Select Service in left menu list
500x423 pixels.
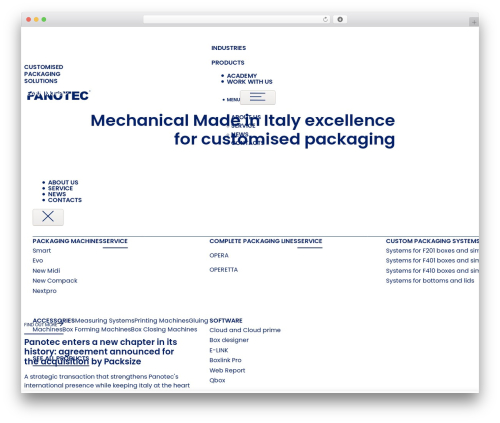tap(60, 188)
